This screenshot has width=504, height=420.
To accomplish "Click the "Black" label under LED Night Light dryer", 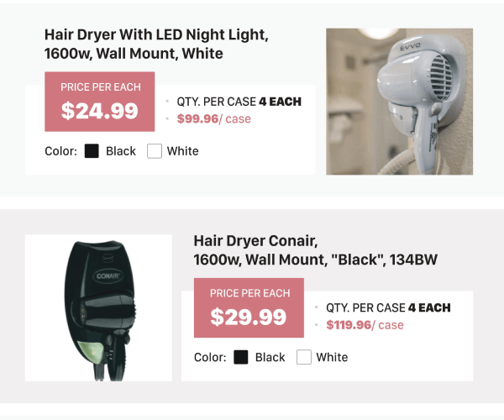I will (121, 151).
